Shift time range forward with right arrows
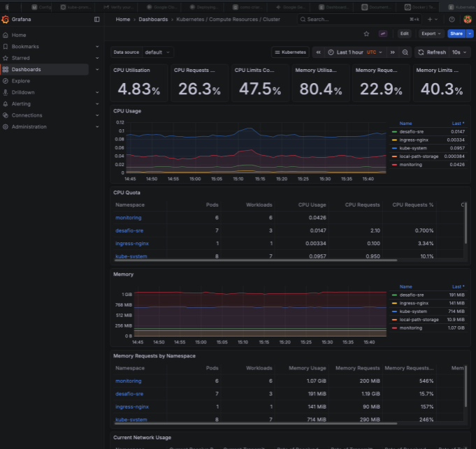The height and width of the screenshot is (449, 476). [393, 52]
